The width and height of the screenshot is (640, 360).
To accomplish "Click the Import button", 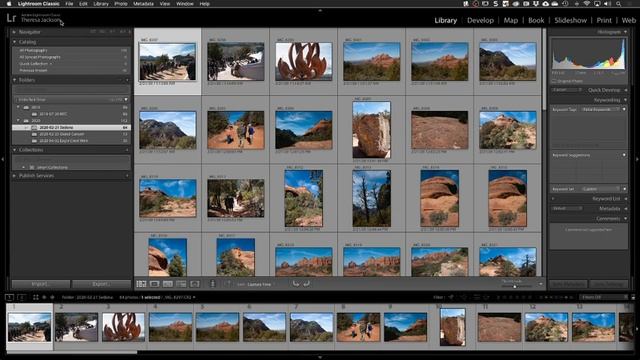I will click(40, 284).
